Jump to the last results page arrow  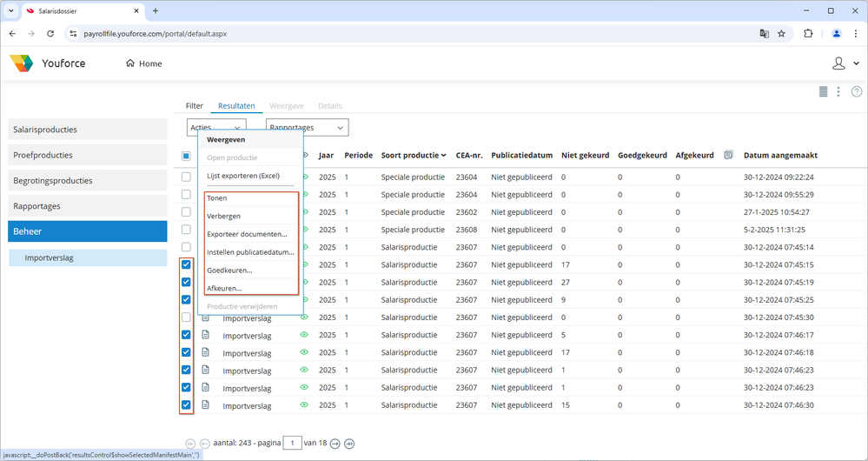(349, 444)
